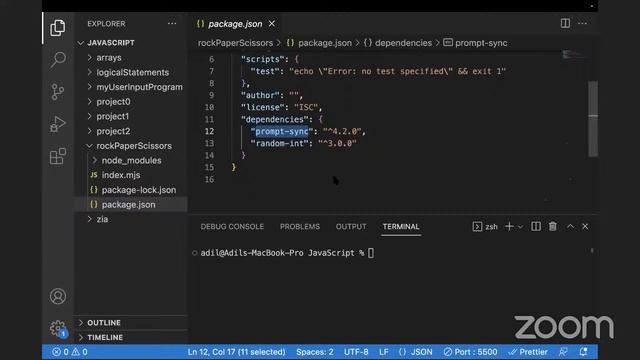Click line number 16 in the gutter
This screenshot has height=360, width=640.
[x=209, y=179]
